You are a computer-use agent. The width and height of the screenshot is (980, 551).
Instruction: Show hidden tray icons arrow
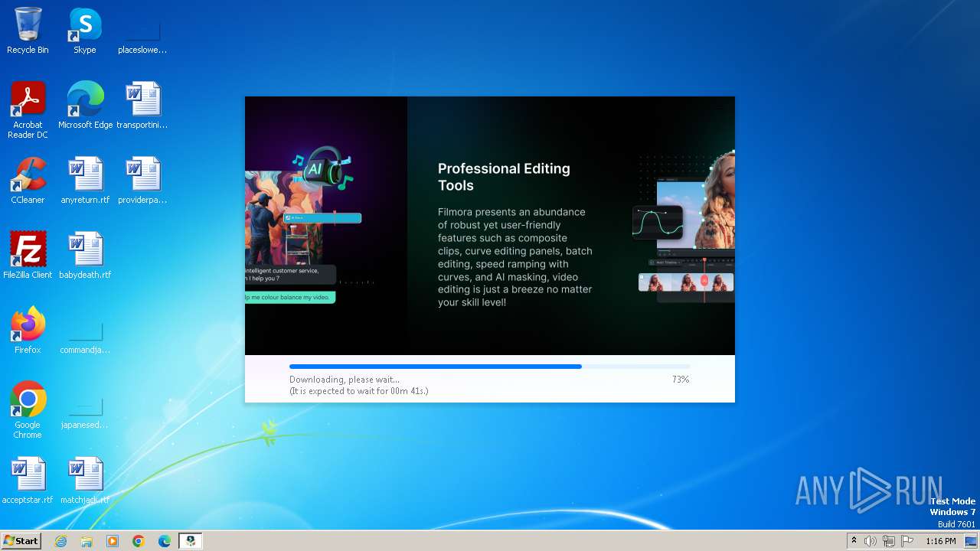coord(854,541)
